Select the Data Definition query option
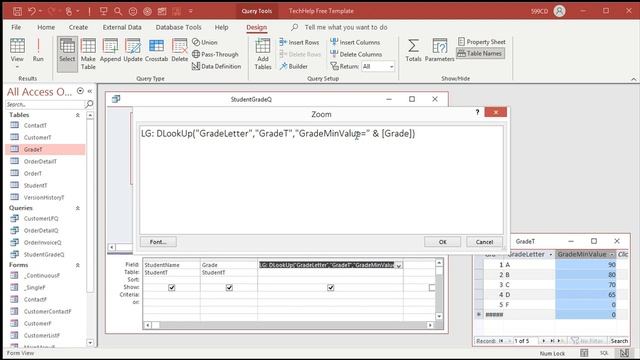The image size is (640, 360). click(217, 66)
